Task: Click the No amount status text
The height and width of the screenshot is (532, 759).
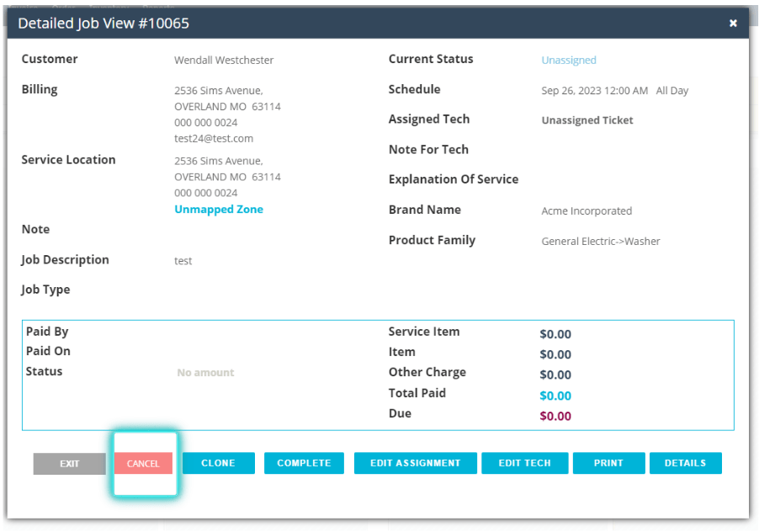Action: pyautogui.click(x=205, y=373)
